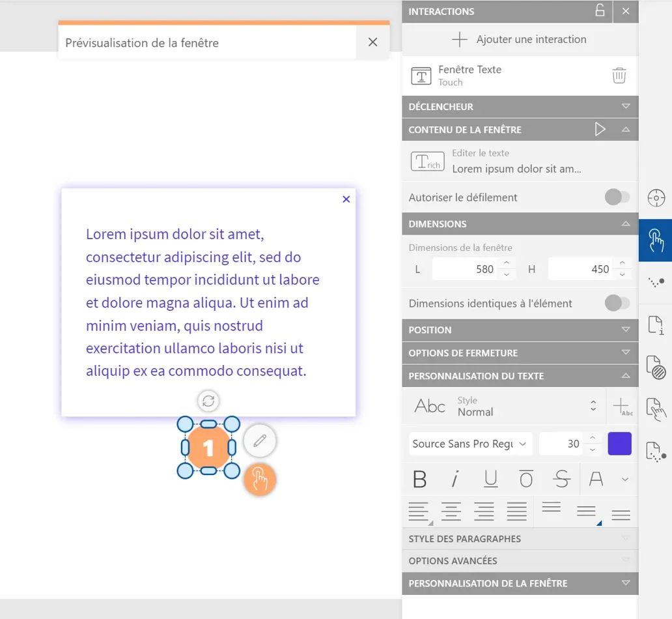Apply underline formatting to text
Viewport: 672px width, 619px height.
coord(491,480)
